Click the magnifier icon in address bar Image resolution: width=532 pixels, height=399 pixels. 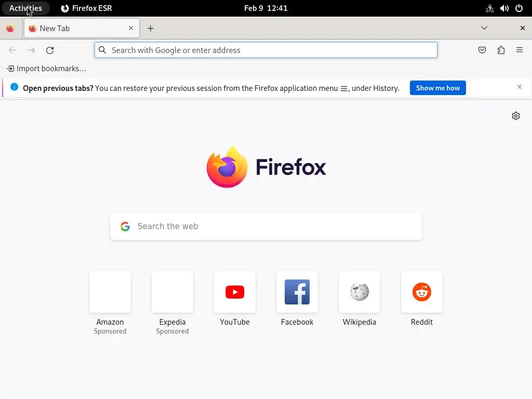(x=102, y=50)
